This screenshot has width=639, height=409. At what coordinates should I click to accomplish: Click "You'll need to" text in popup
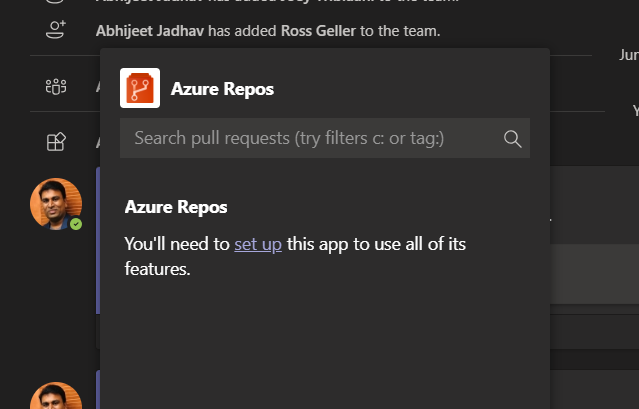pyautogui.click(x=177, y=244)
